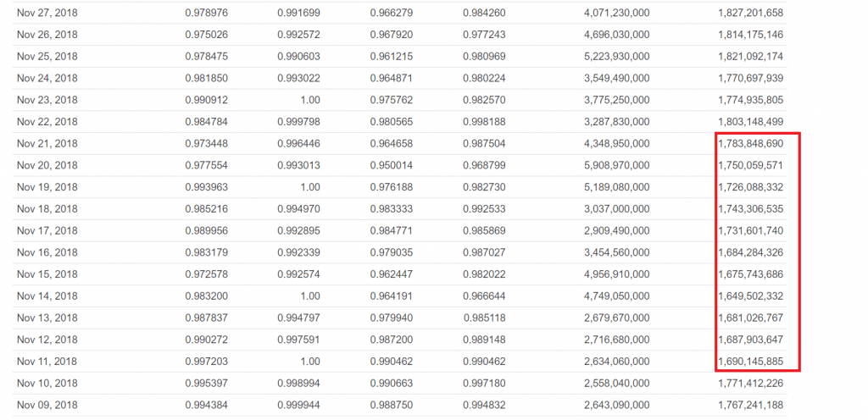Select volume 5,908,970,000 for Nov 20
Screen dimensions: 868x420
pos(617,166)
